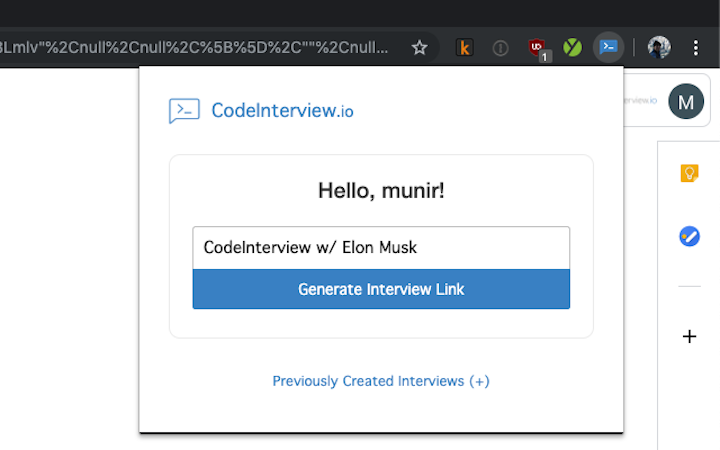The image size is (720, 450).
Task: Click the browser address bar URL
Action: pyautogui.click(x=200, y=47)
